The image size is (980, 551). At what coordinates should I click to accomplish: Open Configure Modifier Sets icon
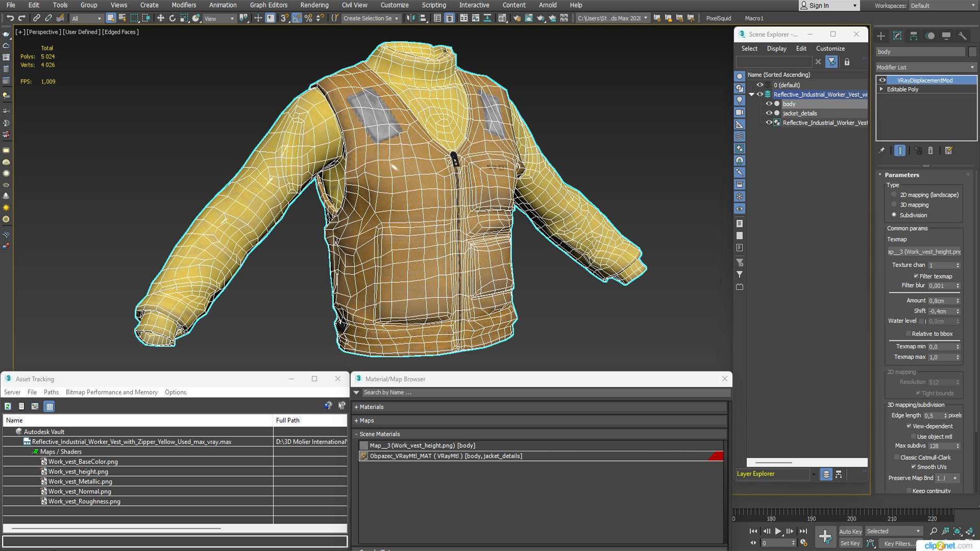click(x=948, y=151)
